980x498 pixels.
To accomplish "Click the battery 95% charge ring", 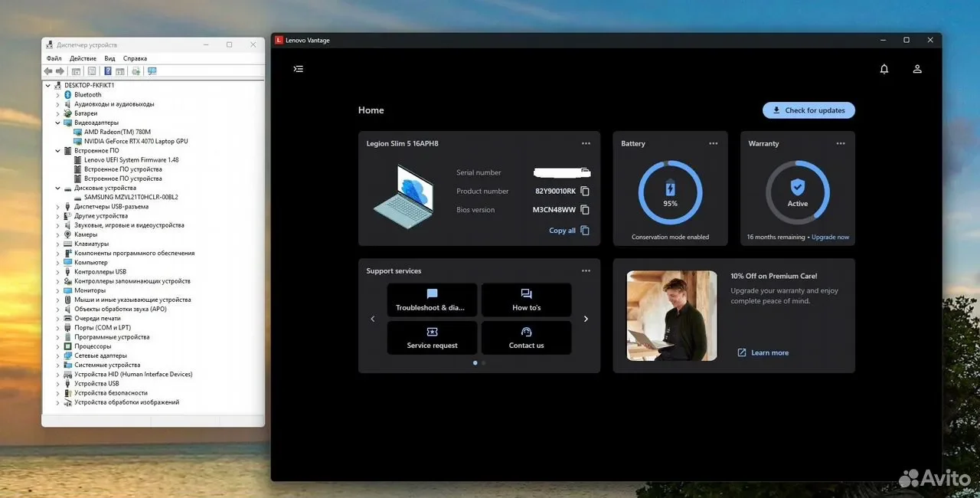I will point(670,192).
